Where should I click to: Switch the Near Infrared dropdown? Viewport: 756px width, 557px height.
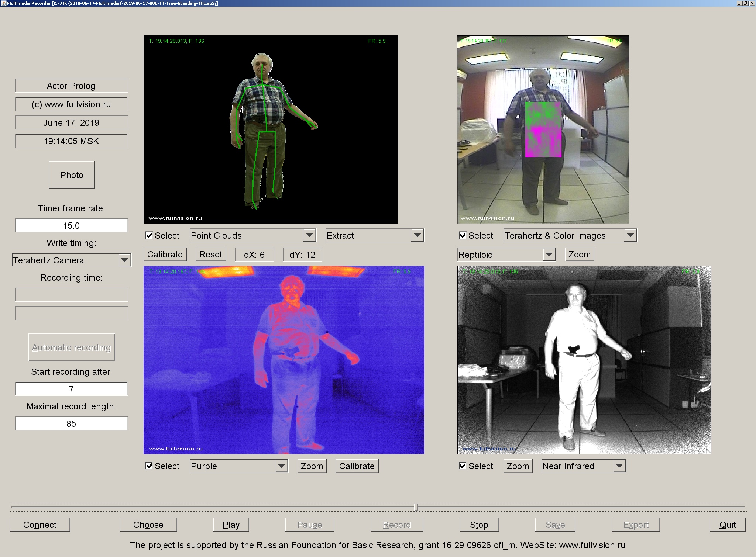coord(583,466)
